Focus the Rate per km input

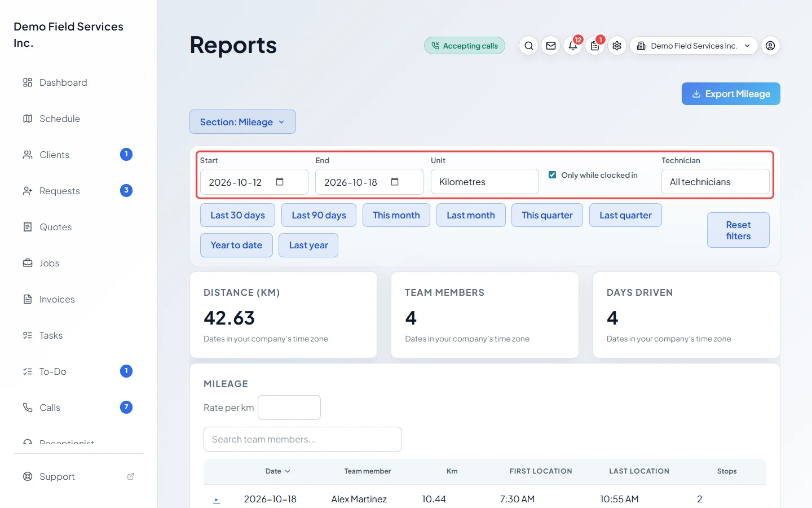click(289, 408)
